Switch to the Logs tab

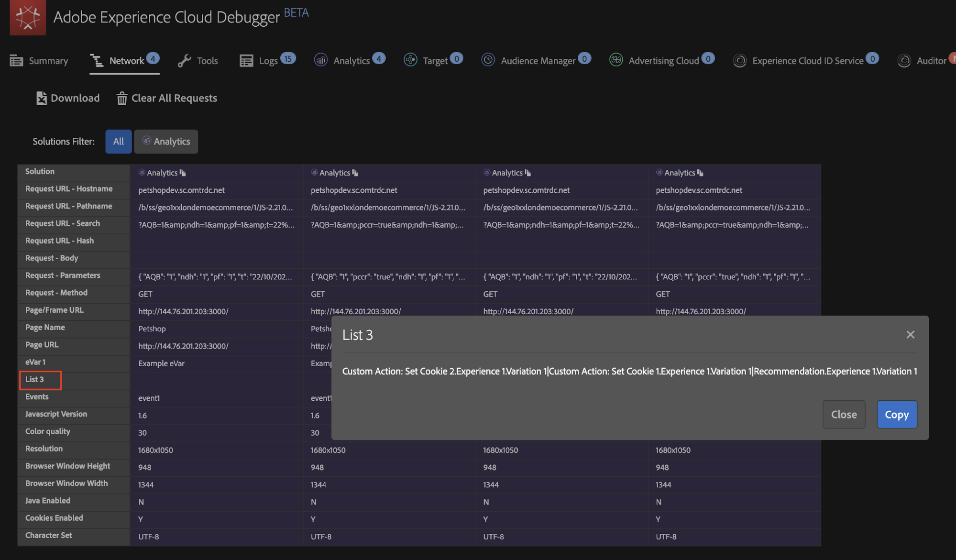[x=267, y=61]
